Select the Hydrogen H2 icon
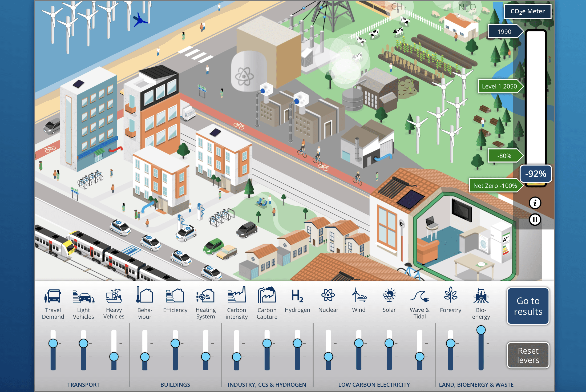 [x=297, y=296]
